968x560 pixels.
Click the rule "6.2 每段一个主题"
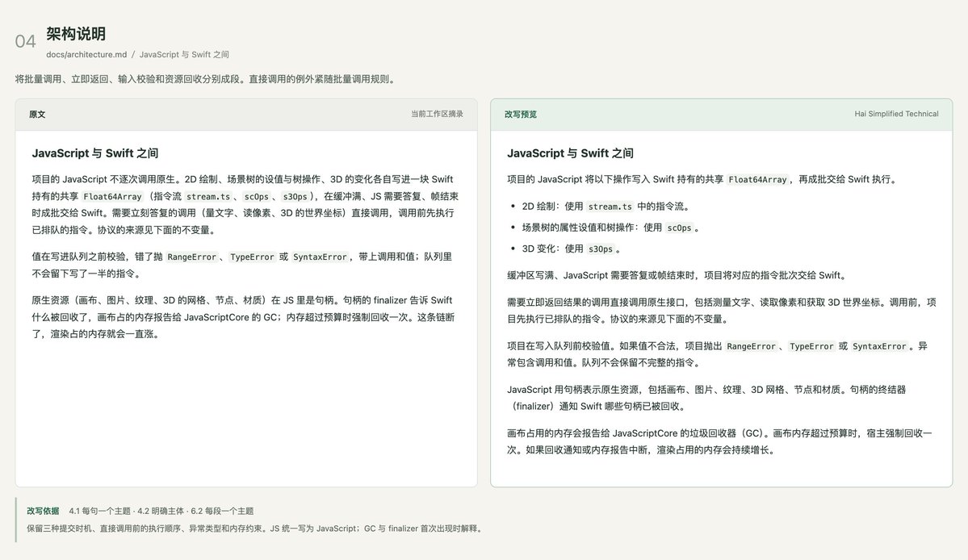coord(222,511)
